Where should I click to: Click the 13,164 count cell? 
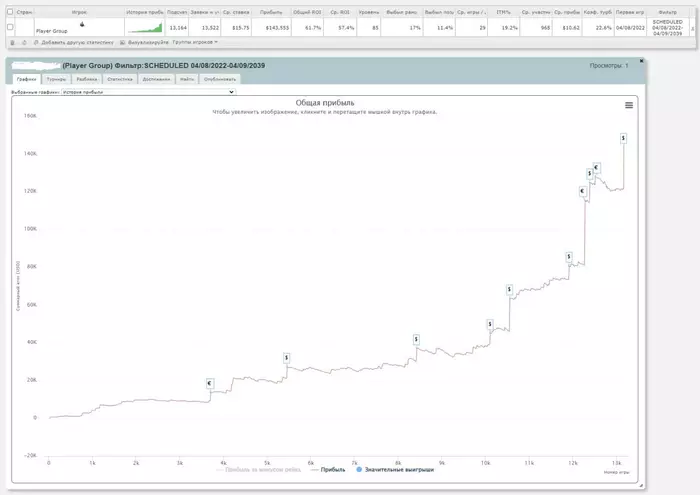pos(178,28)
